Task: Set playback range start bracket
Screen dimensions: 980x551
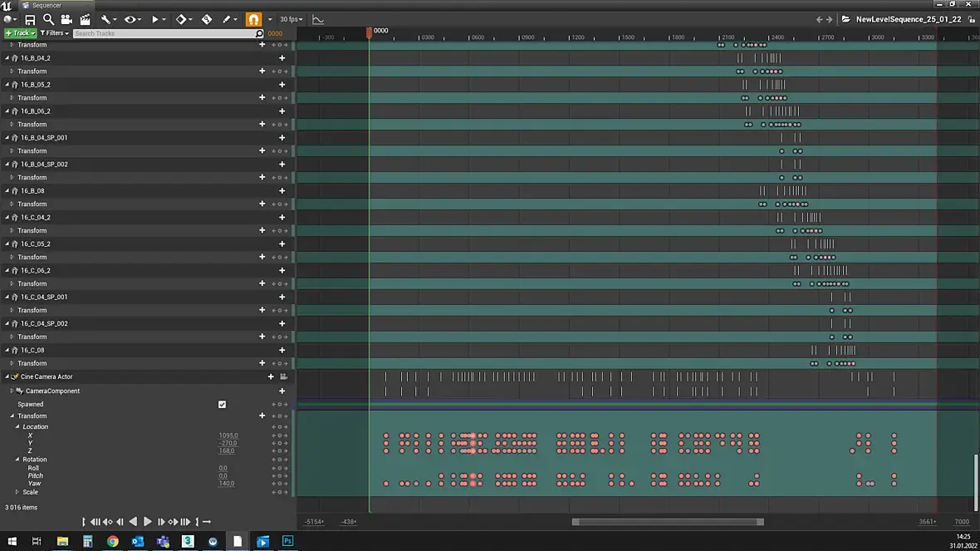Action: 83,522
